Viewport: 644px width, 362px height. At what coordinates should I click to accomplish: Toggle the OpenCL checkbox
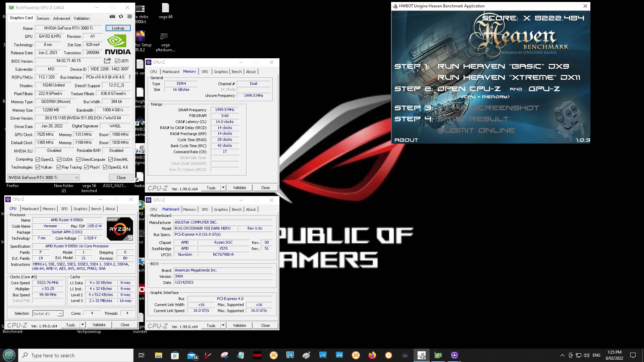click(x=38, y=160)
